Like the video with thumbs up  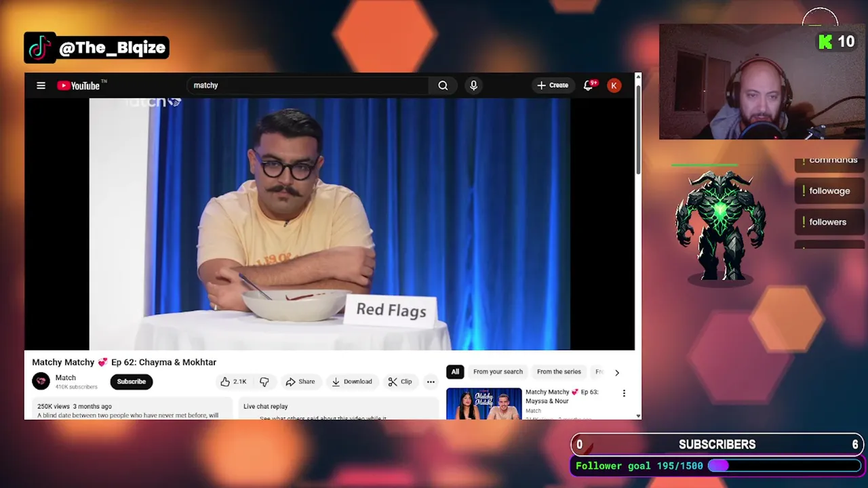click(233, 382)
